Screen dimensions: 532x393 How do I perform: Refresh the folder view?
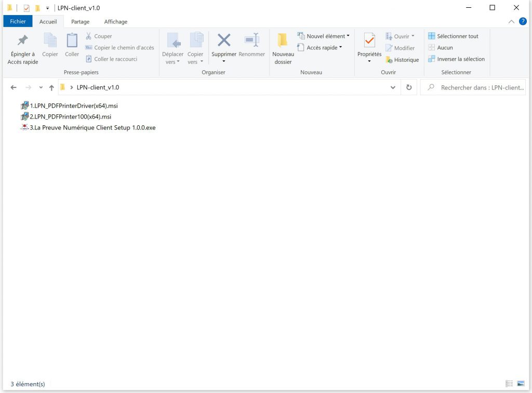tap(409, 87)
